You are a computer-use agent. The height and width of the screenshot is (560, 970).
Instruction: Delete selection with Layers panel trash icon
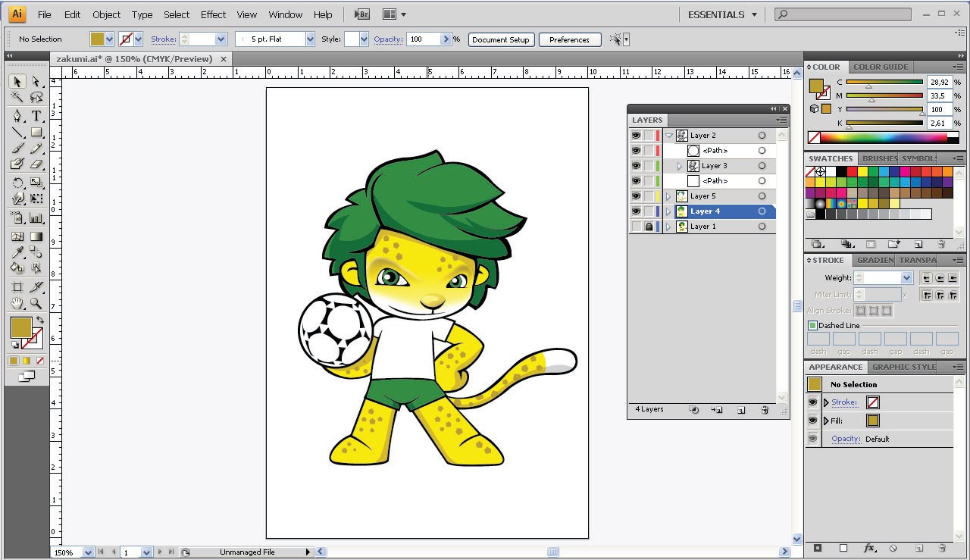[x=765, y=410]
